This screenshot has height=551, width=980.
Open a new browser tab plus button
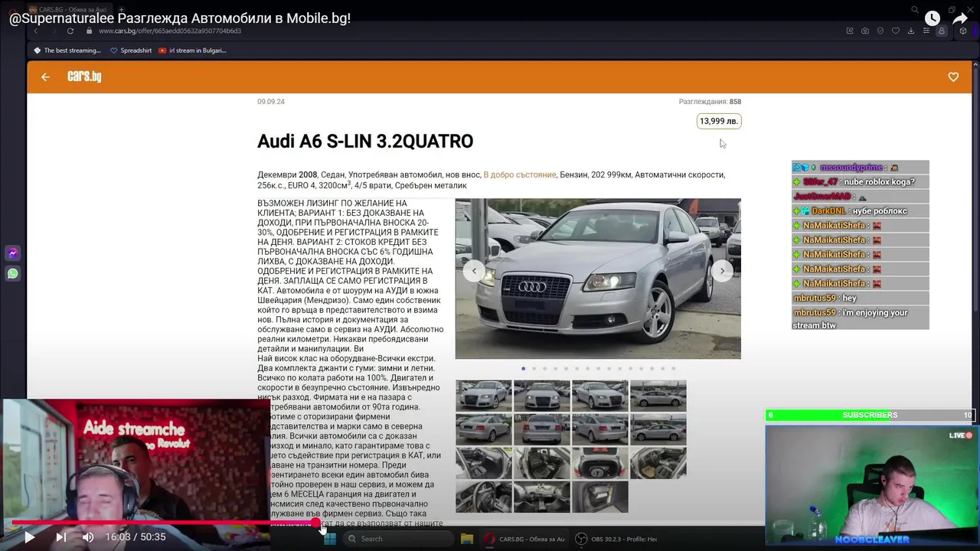(120, 10)
